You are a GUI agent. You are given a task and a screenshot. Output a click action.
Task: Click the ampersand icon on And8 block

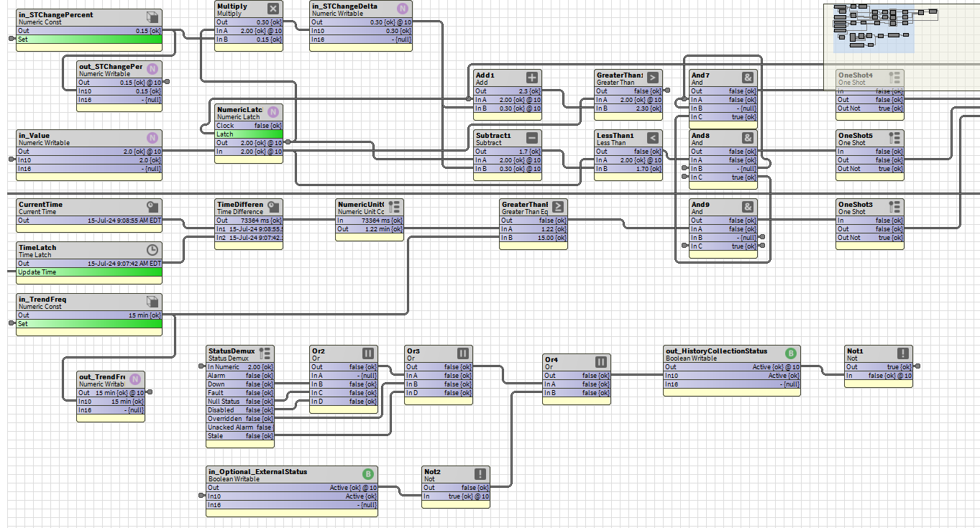coord(748,138)
